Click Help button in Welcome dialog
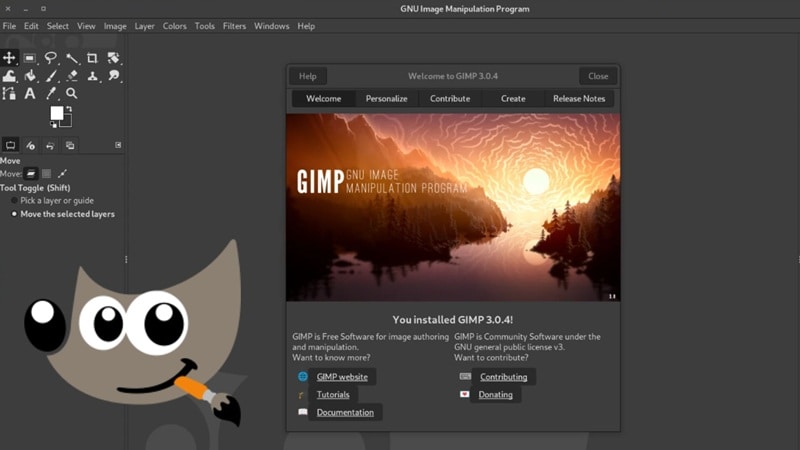 pyautogui.click(x=308, y=76)
